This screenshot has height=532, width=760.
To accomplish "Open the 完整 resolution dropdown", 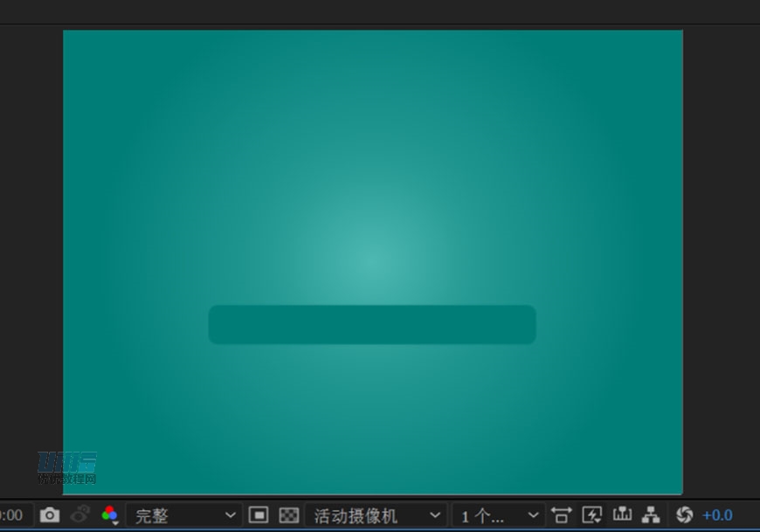I will 183,515.
